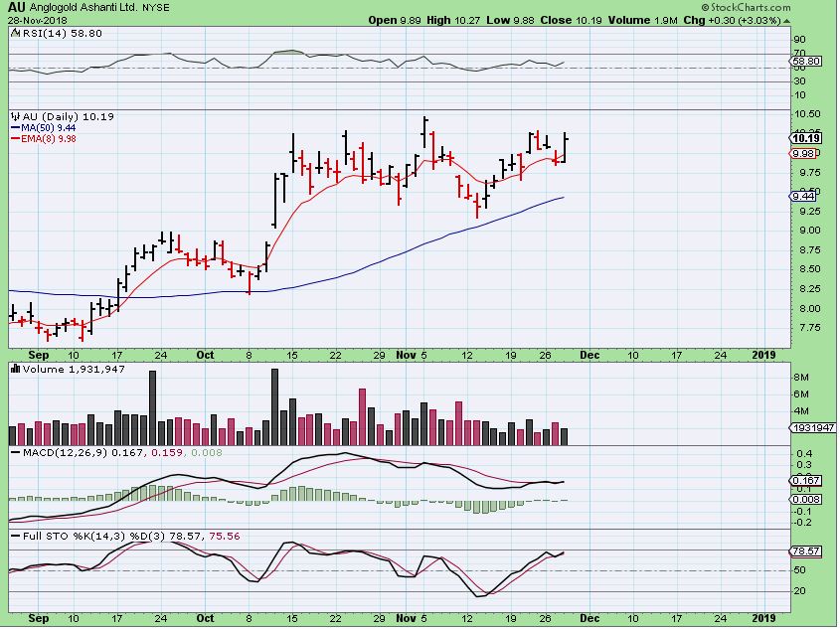Click the MA(50) 9.44 legend entry
This screenshot has width=840, height=629.
click(x=49, y=128)
